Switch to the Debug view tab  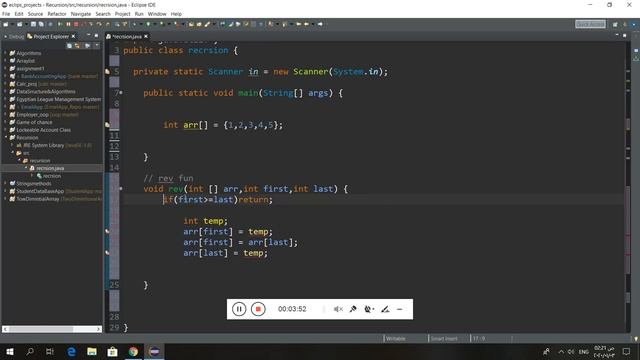(x=14, y=36)
